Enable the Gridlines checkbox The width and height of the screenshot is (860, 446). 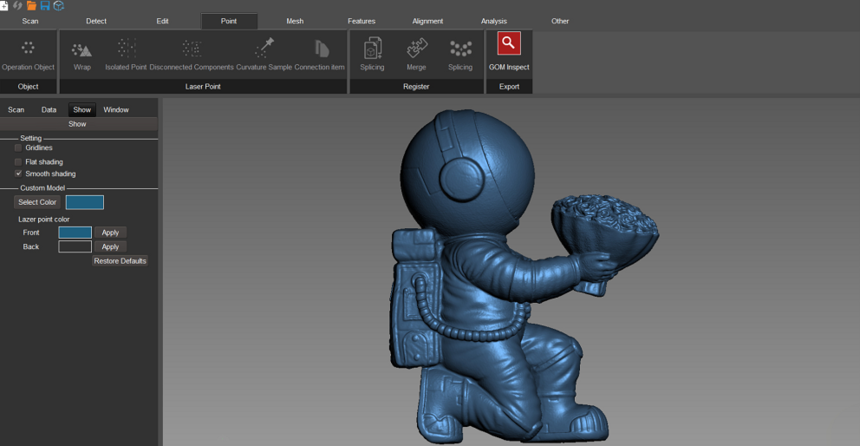pyautogui.click(x=18, y=148)
